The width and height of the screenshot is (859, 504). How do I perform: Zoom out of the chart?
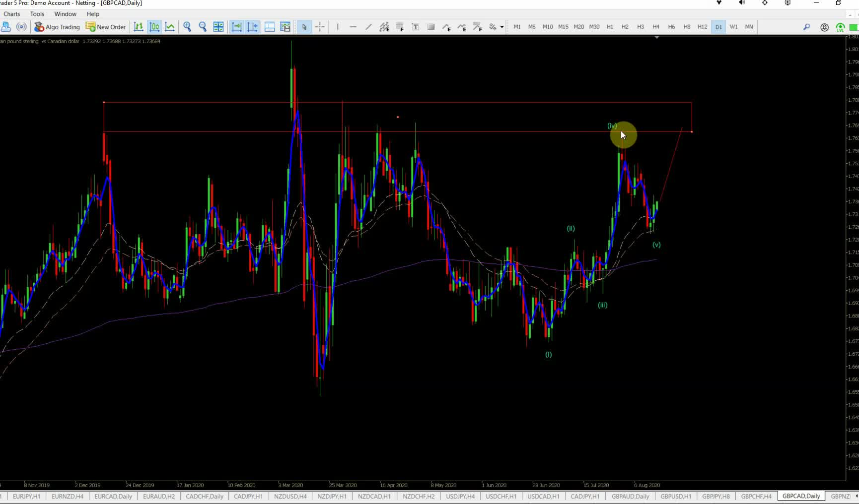pos(203,27)
